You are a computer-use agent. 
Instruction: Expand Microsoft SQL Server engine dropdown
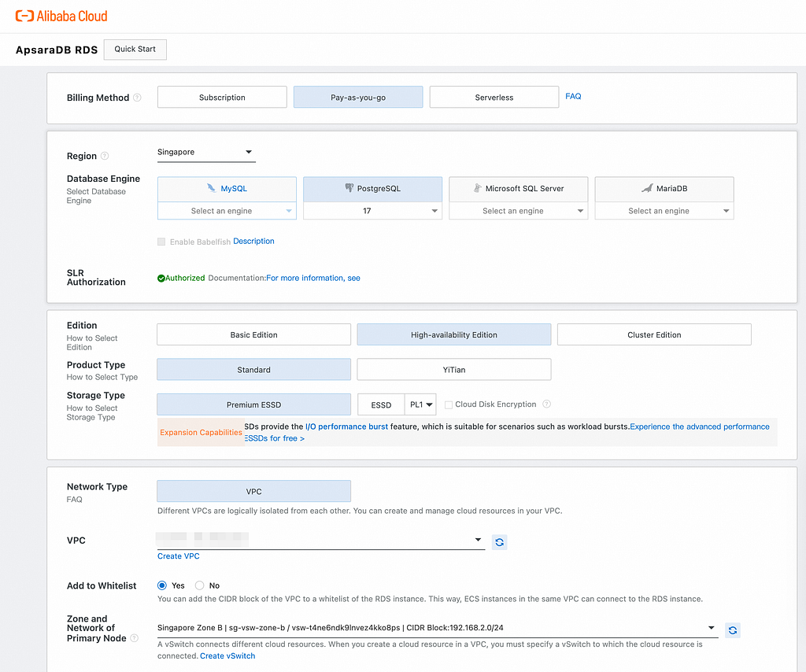pyautogui.click(x=518, y=211)
